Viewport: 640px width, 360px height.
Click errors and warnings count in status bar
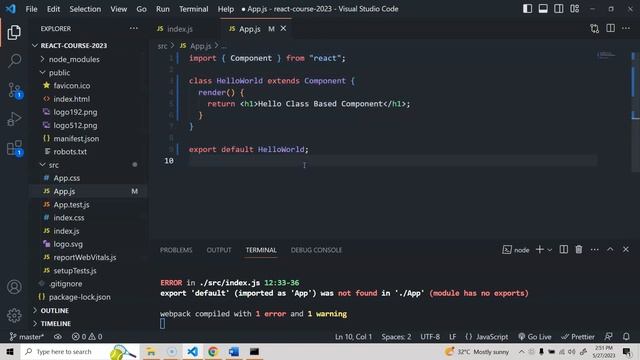coord(87,337)
